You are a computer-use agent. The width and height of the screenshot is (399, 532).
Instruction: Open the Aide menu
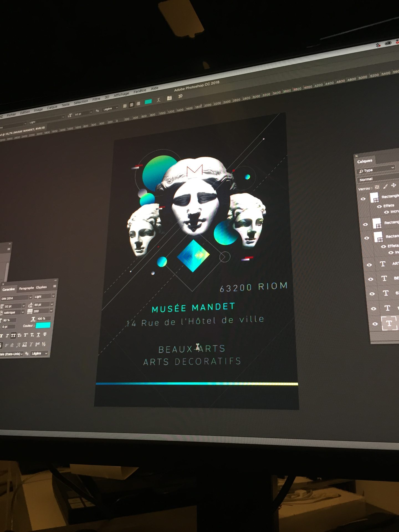coord(155,88)
